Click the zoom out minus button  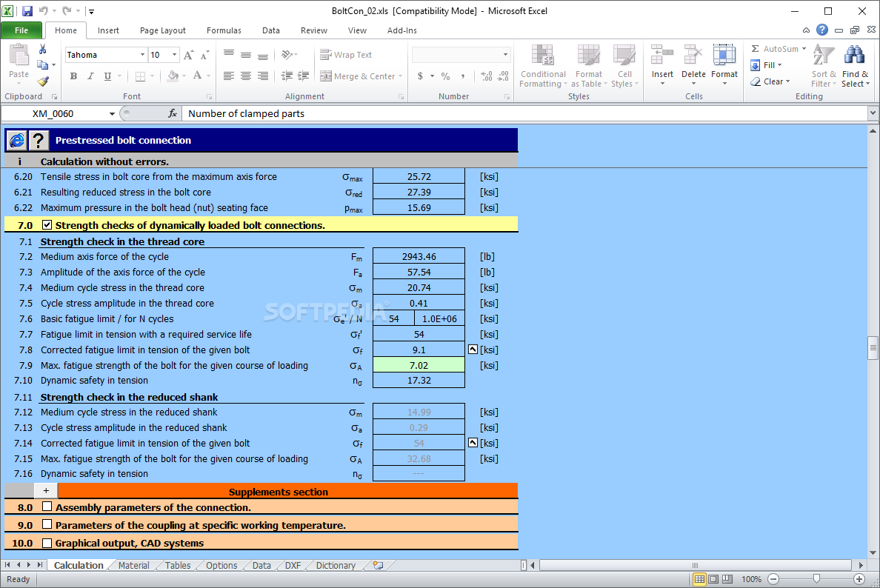pyautogui.click(x=773, y=579)
